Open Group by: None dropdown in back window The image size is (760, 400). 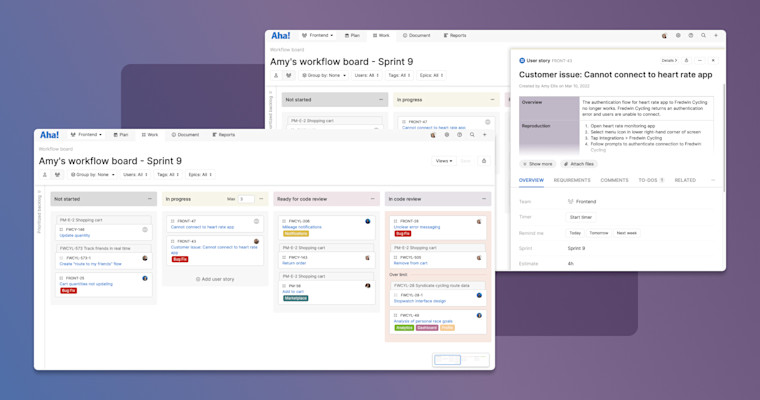coord(323,75)
